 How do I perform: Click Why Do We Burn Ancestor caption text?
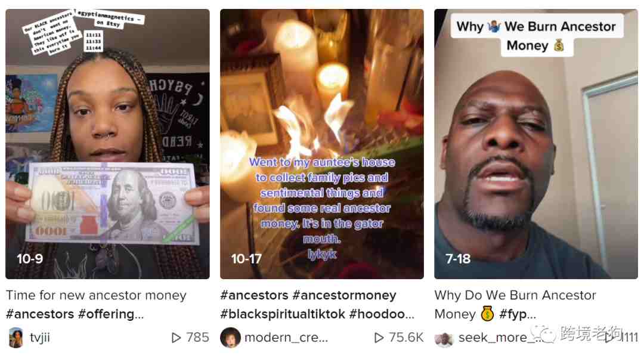pyautogui.click(x=515, y=295)
